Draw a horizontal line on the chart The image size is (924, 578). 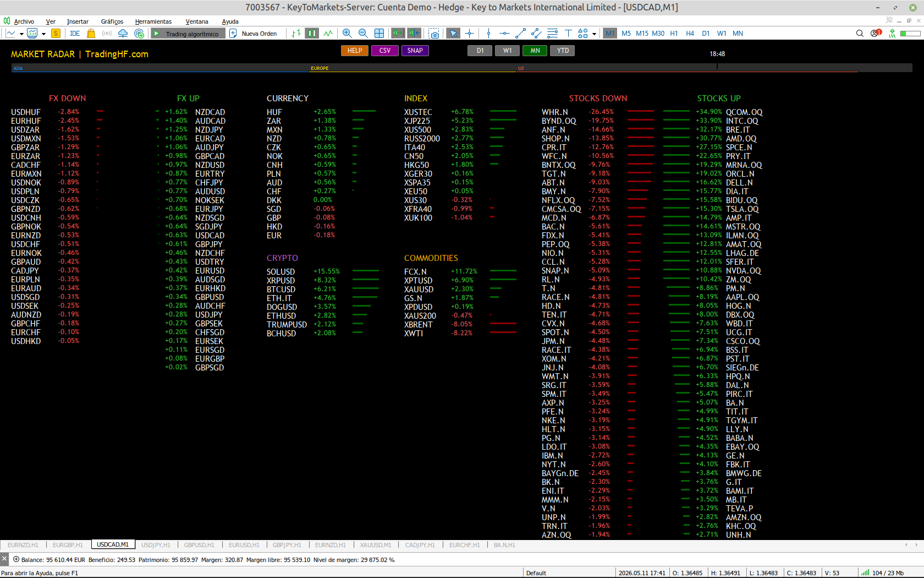(504, 34)
